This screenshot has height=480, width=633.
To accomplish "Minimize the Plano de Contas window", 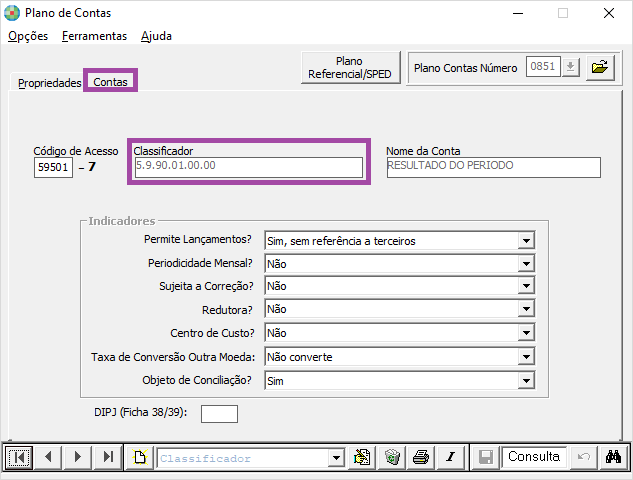I will pos(518,13).
